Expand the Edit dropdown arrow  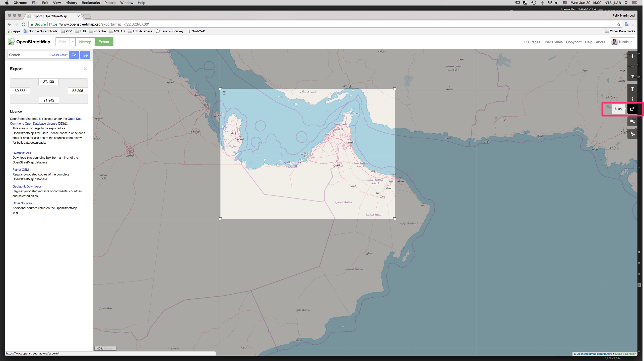coord(73,42)
